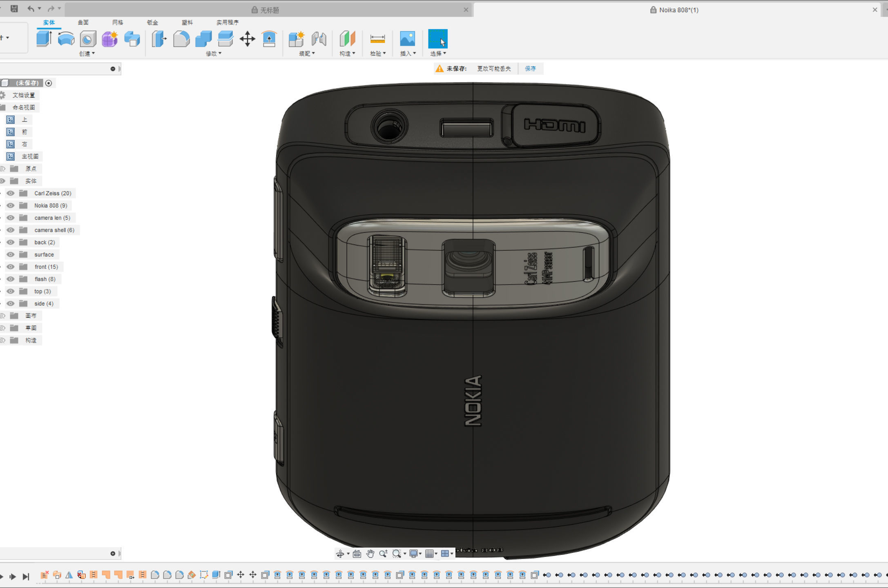The width and height of the screenshot is (888, 588).
Task: Open the undo history dropdown arrow
Action: click(40, 9)
